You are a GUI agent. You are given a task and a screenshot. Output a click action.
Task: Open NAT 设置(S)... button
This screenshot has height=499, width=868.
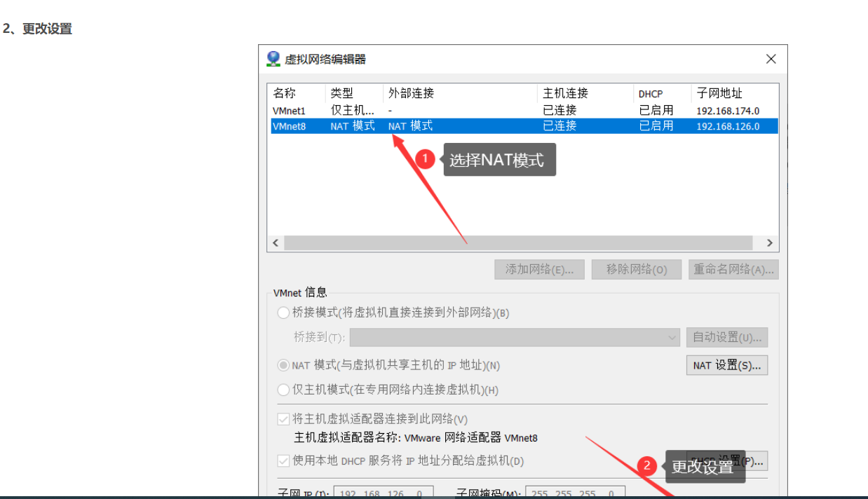pyautogui.click(x=727, y=365)
